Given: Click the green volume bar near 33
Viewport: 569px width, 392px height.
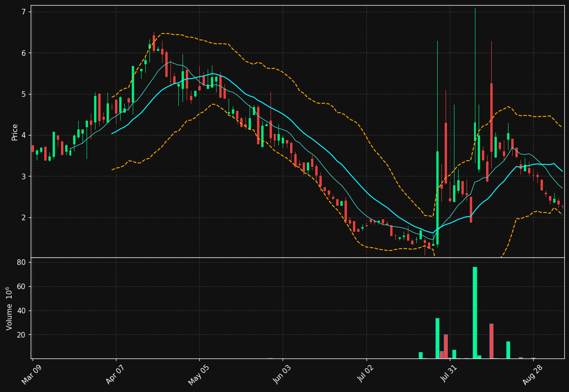Looking at the screenshot, I should coord(437,338).
